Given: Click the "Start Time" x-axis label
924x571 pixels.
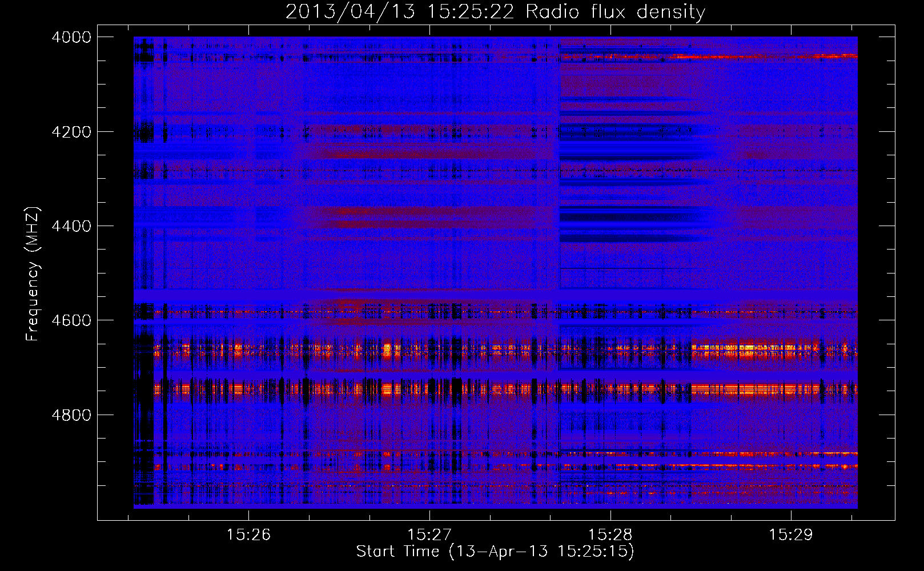Looking at the screenshot, I should coord(495,551).
